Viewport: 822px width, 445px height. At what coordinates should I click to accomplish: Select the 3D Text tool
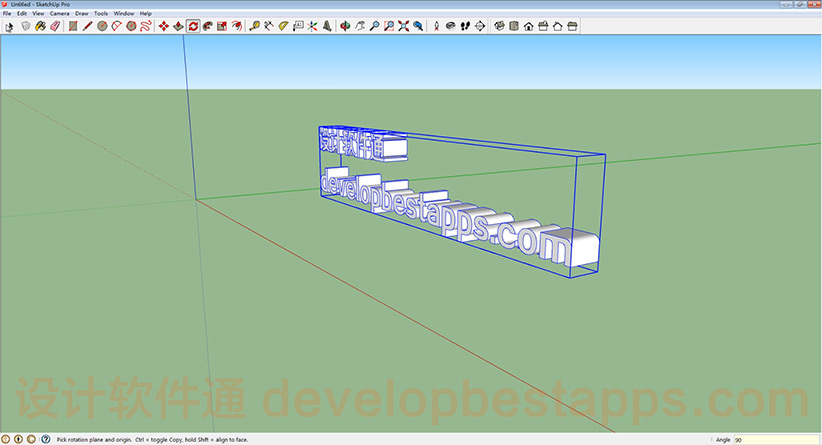click(x=327, y=26)
